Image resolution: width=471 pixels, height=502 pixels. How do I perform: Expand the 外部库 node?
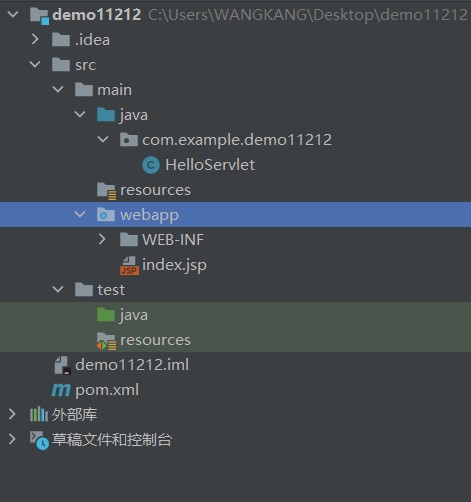pos(12,414)
